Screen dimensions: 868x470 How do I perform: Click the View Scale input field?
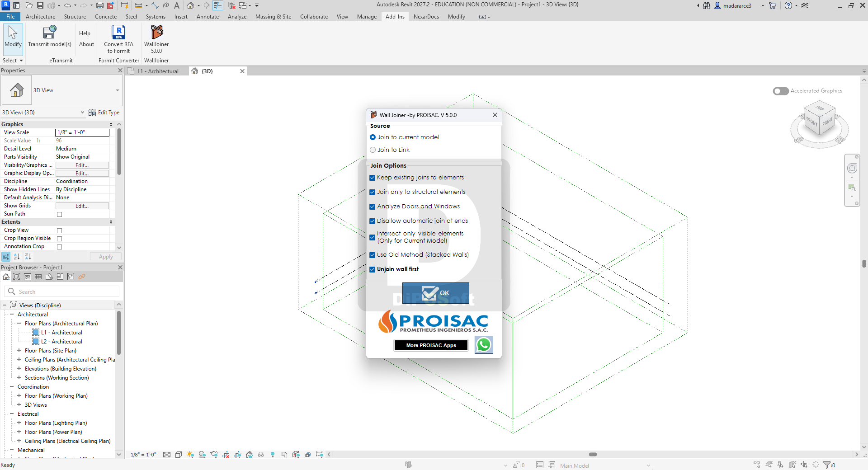(82, 132)
